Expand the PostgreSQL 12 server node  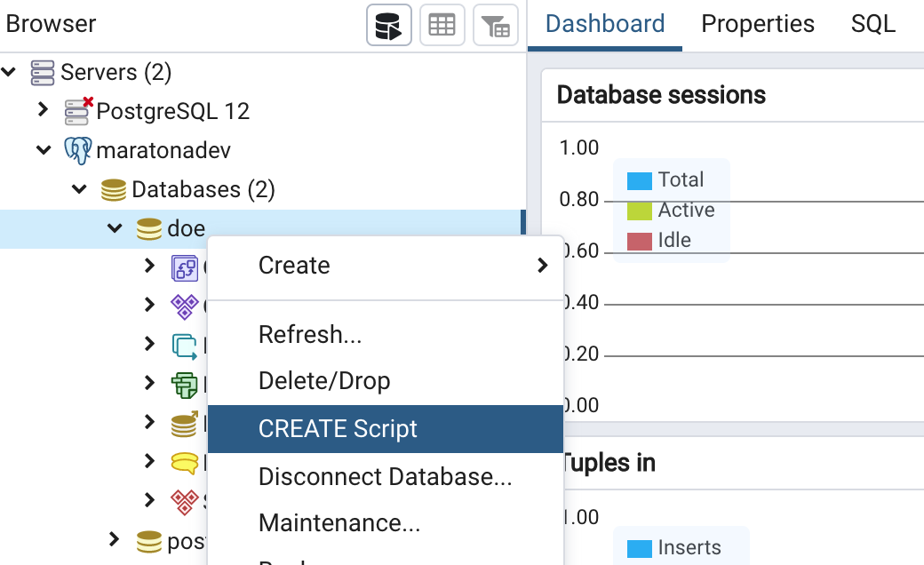coord(43,110)
